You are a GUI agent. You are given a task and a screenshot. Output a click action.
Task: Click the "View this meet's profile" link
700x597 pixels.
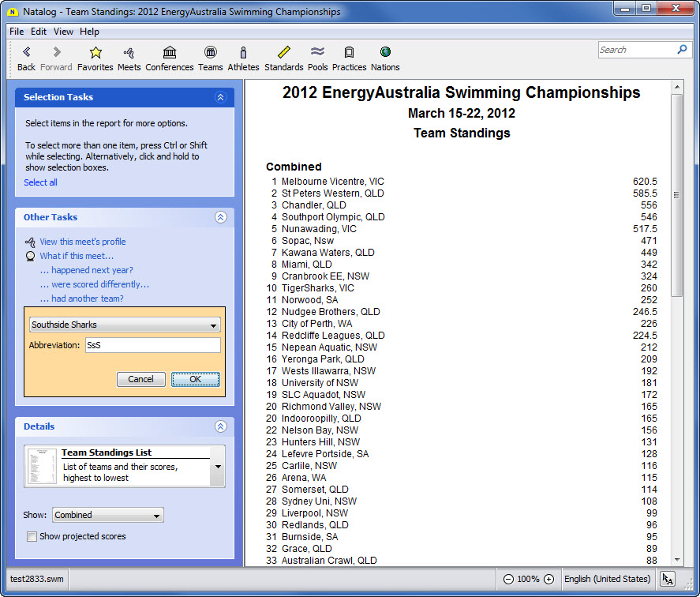tap(83, 242)
